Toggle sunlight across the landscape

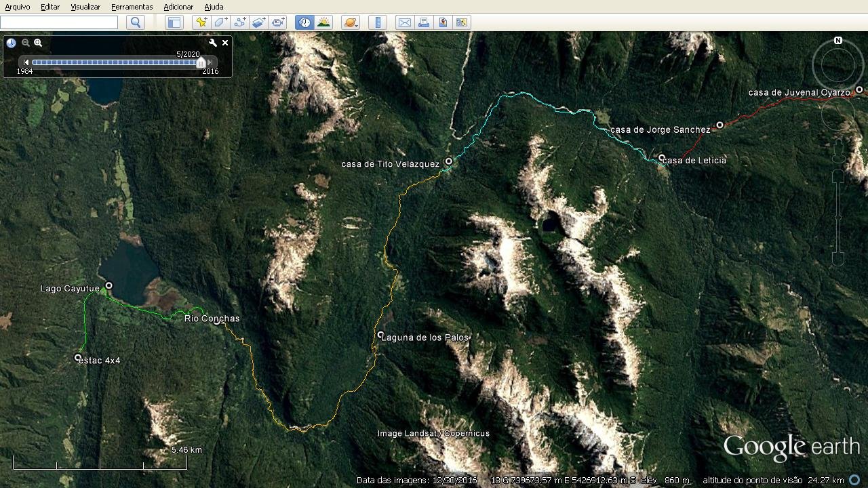pyautogui.click(x=323, y=22)
